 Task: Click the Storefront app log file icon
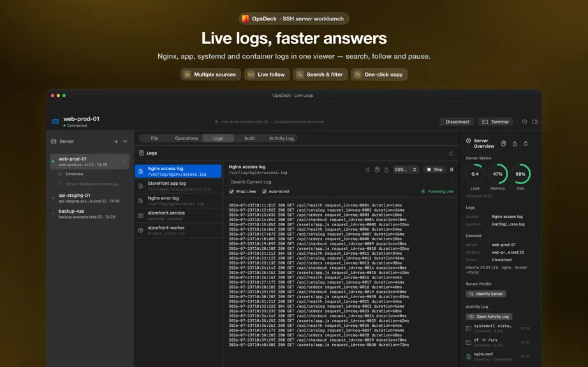(141, 186)
